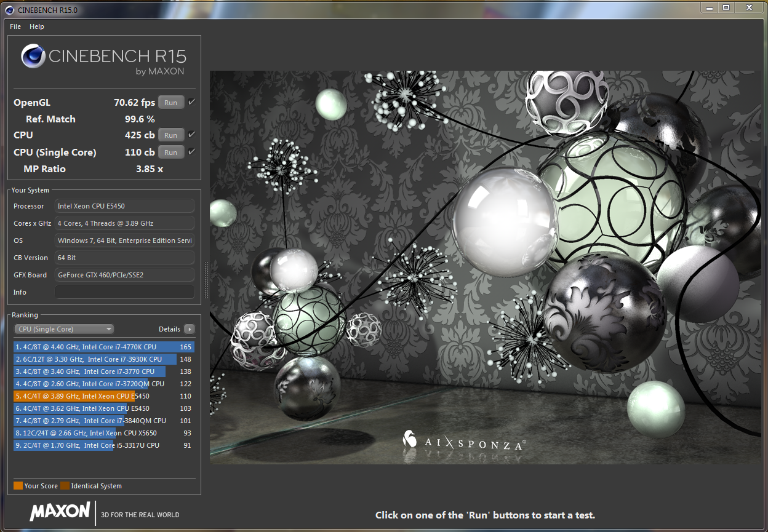768x532 pixels.
Task: Select ranking row 9 i5-3317U
Action: (x=104, y=445)
